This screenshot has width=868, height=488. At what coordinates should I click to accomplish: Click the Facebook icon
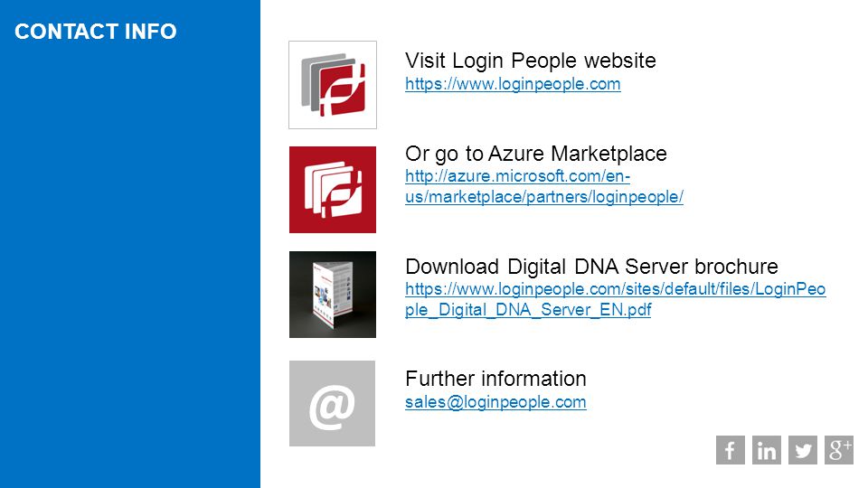coord(730,450)
